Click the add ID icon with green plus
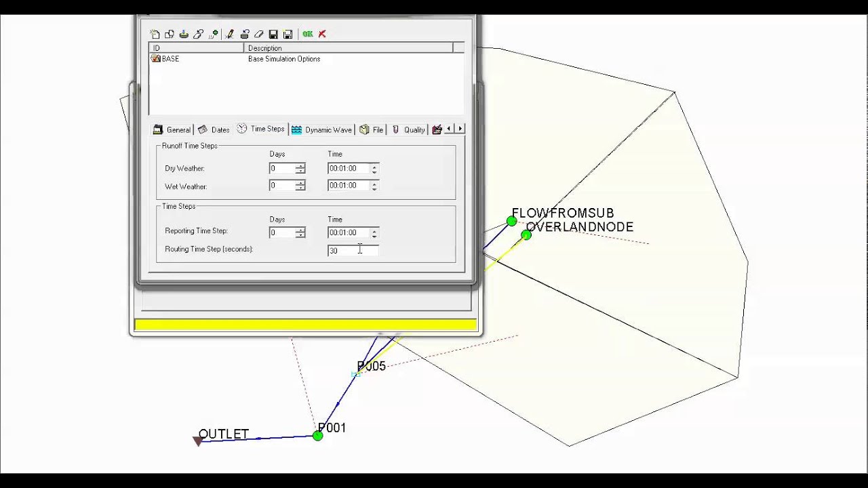Image resolution: width=868 pixels, height=488 pixels. [x=214, y=34]
